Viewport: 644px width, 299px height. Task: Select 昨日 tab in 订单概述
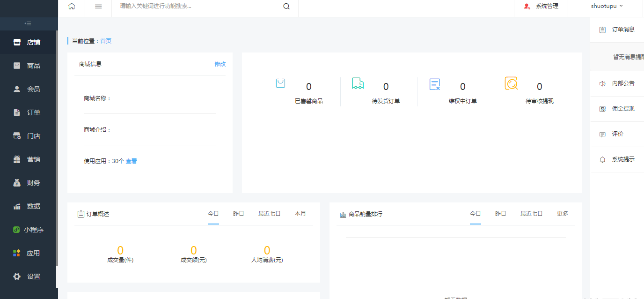[239, 214]
